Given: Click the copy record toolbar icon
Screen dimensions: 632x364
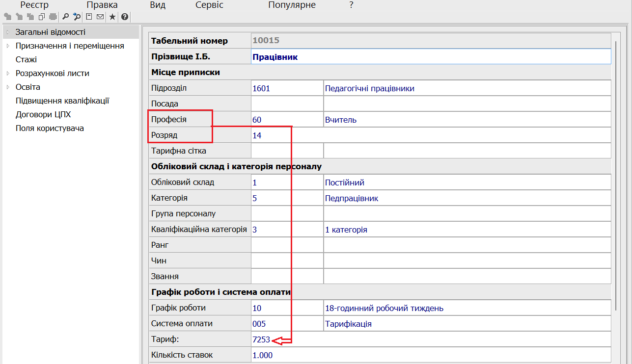Looking at the screenshot, I should coord(41,17).
